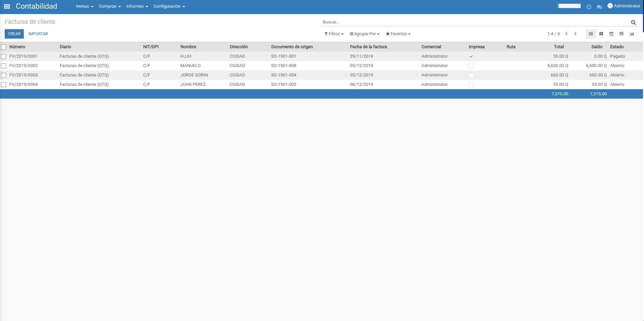Open invoice FV/2019/0002

tap(23, 66)
